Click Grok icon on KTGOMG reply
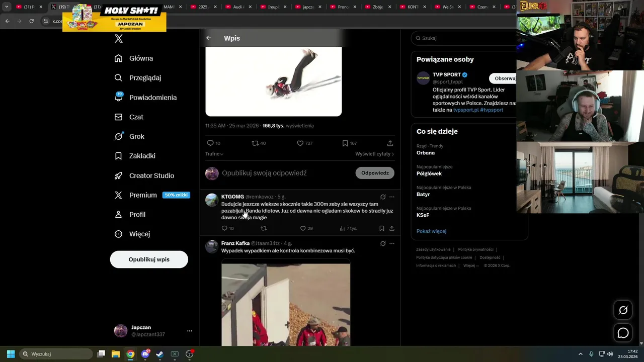 (383, 197)
